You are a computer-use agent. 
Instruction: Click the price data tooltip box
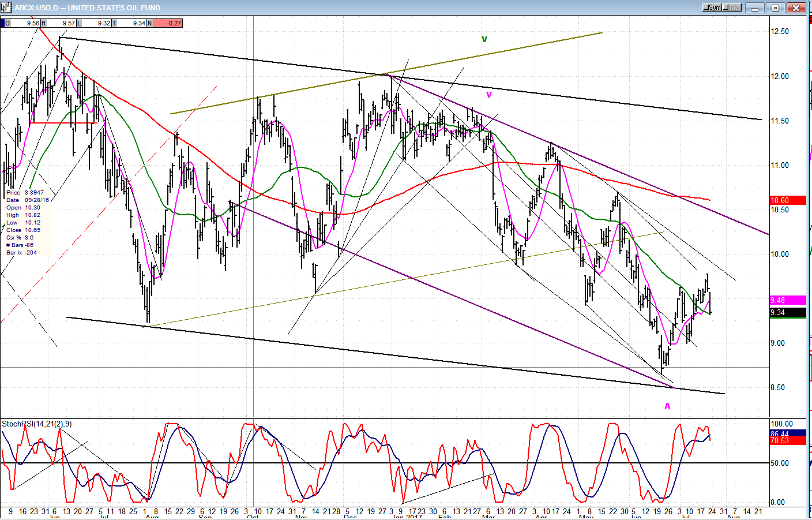[x=27, y=222]
